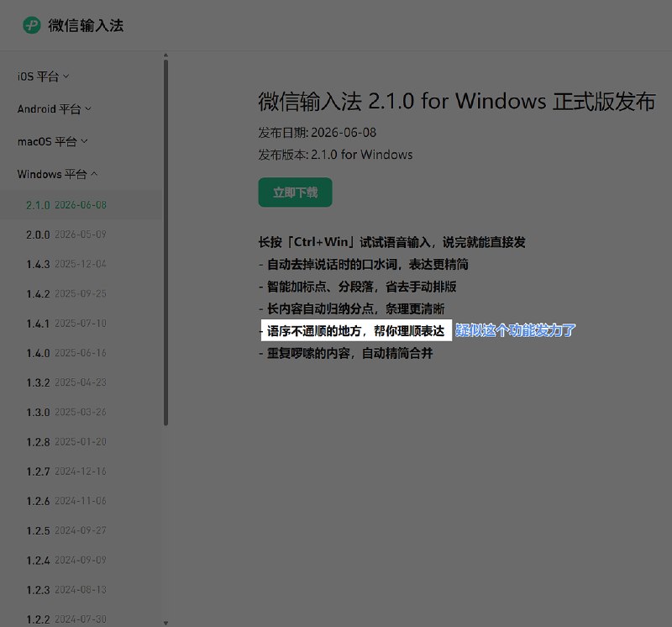The image size is (672, 627).
Task: Open version 1.4.2 release notes
Action: pyautogui.click(x=66, y=294)
